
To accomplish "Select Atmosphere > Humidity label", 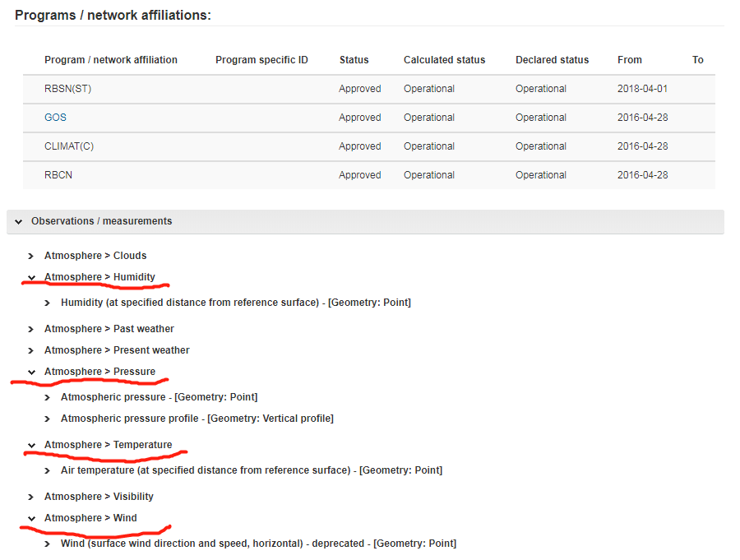I will coord(99,276).
